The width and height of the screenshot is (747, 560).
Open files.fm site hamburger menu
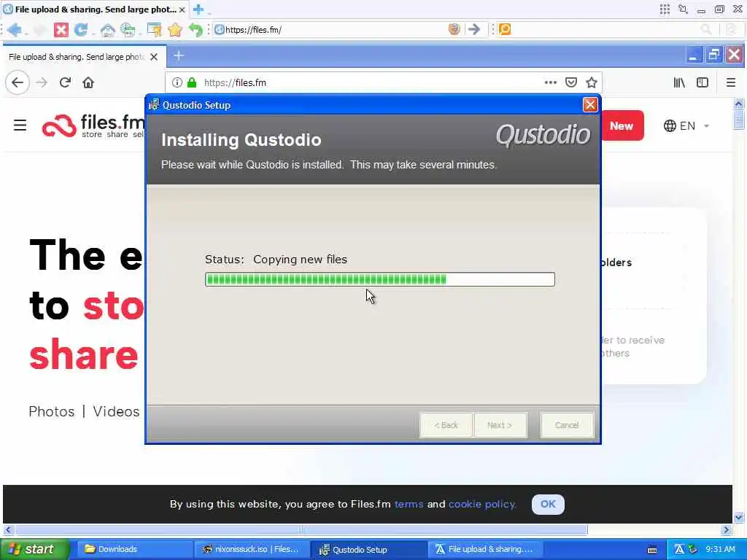click(x=20, y=125)
